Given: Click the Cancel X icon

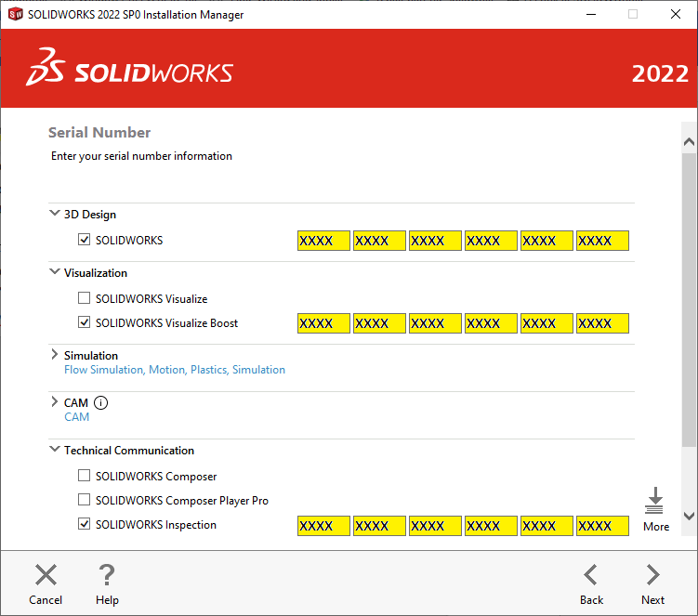Looking at the screenshot, I should (46, 575).
